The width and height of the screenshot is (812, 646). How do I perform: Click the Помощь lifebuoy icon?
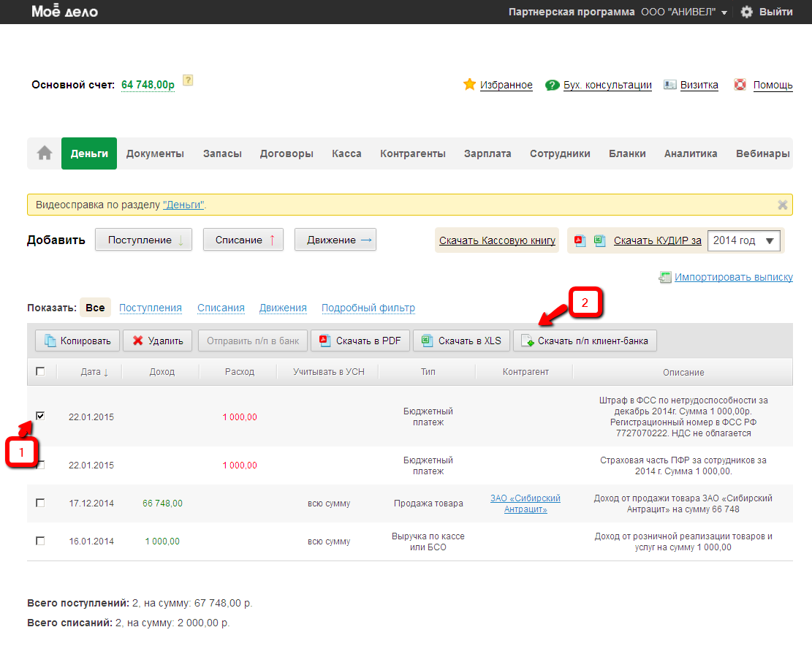tap(740, 84)
